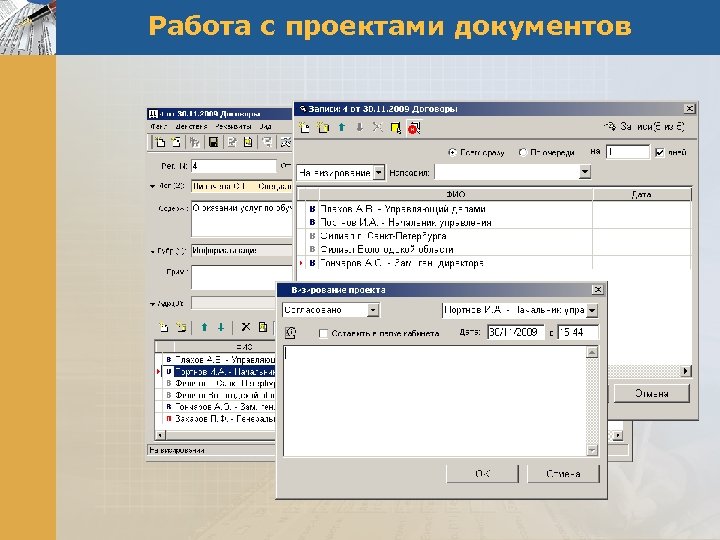Select Гончаров А.С. row in Записи list
Viewport: 720px width, 540px height.
tap(494, 263)
